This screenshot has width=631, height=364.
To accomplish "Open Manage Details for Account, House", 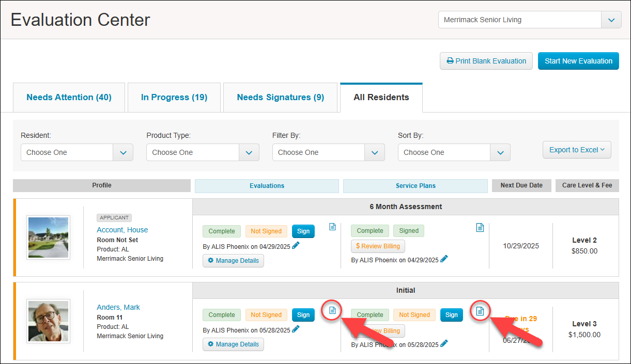I will click(x=233, y=261).
